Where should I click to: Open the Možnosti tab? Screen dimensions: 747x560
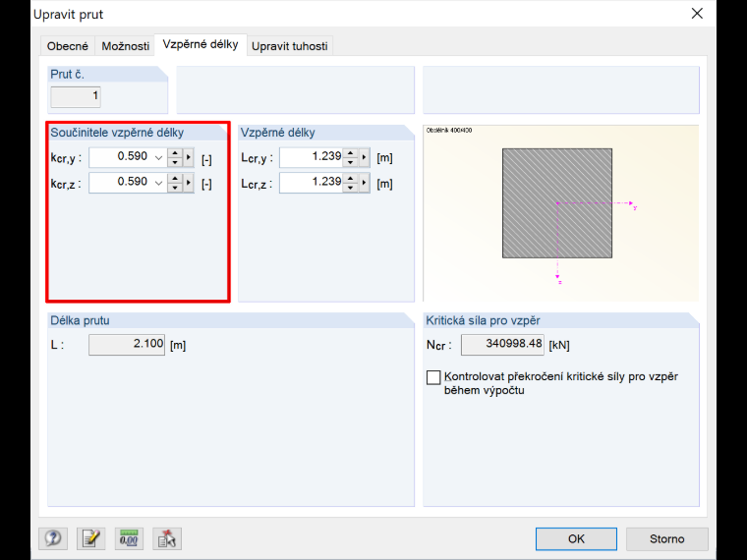(125, 46)
